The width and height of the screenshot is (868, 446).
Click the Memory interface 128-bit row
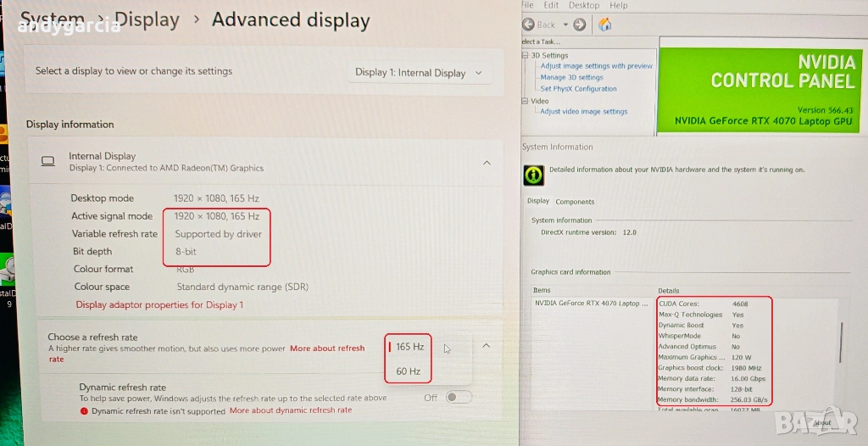(x=705, y=389)
